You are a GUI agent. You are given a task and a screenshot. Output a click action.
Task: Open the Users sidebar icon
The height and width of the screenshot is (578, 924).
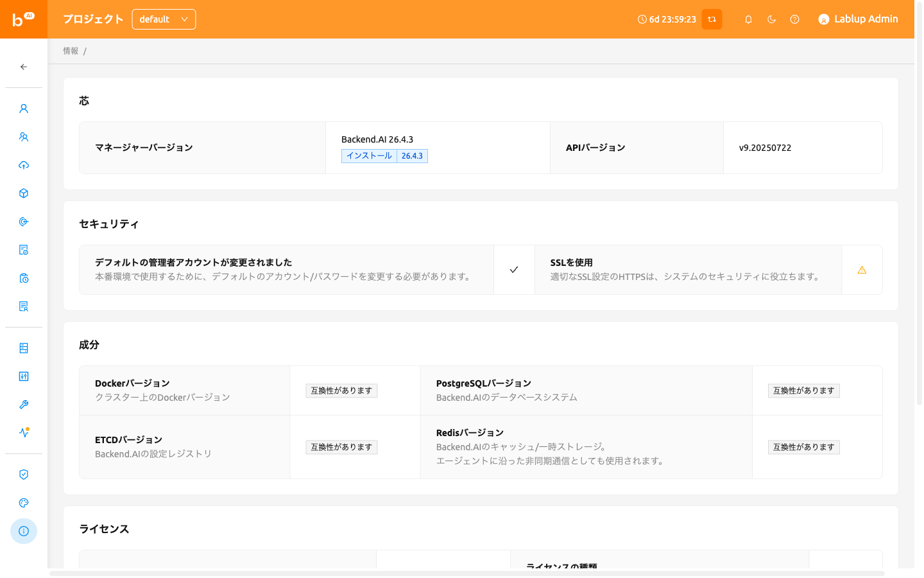pos(24,109)
